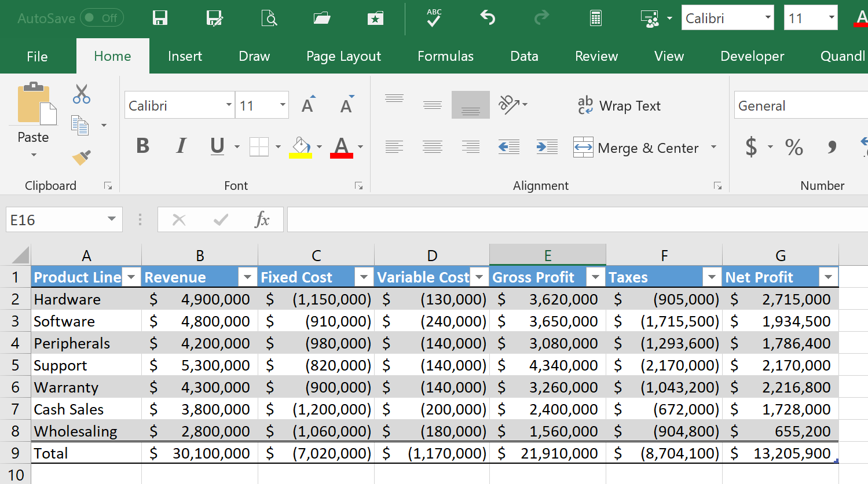Toggle Wrap Text
The height and width of the screenshot is (484, 868).
(x=618, y=105)
